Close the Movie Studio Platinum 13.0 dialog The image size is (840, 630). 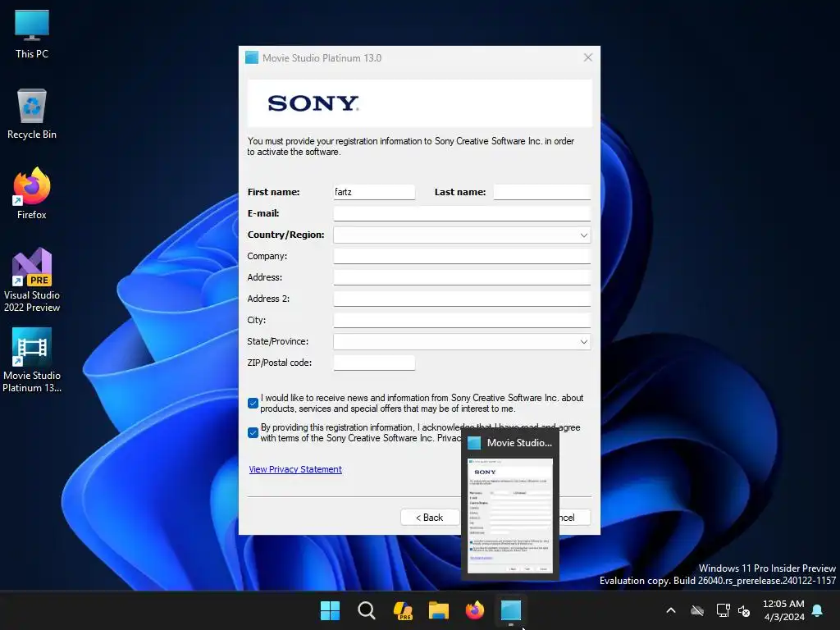(587, 57)
